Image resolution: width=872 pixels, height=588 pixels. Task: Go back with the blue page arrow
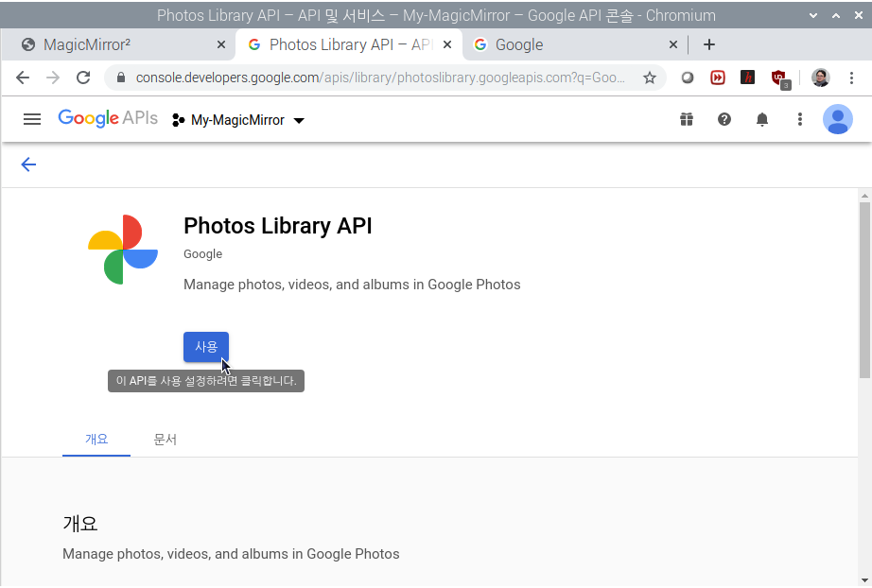(x=28, y=164)
